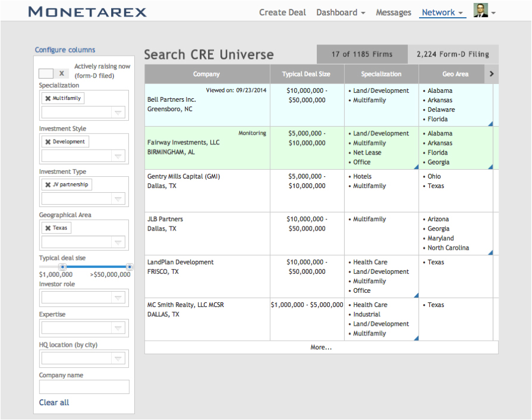Open Create Deal page
The width and height of the screenshot is (532, 420).
[x=283, y=12]
